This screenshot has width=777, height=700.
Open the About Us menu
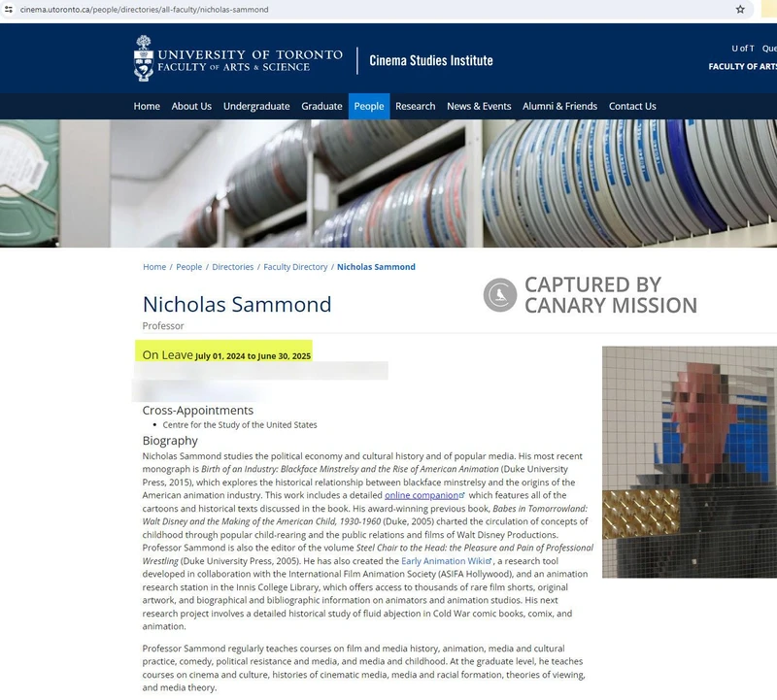191,106
